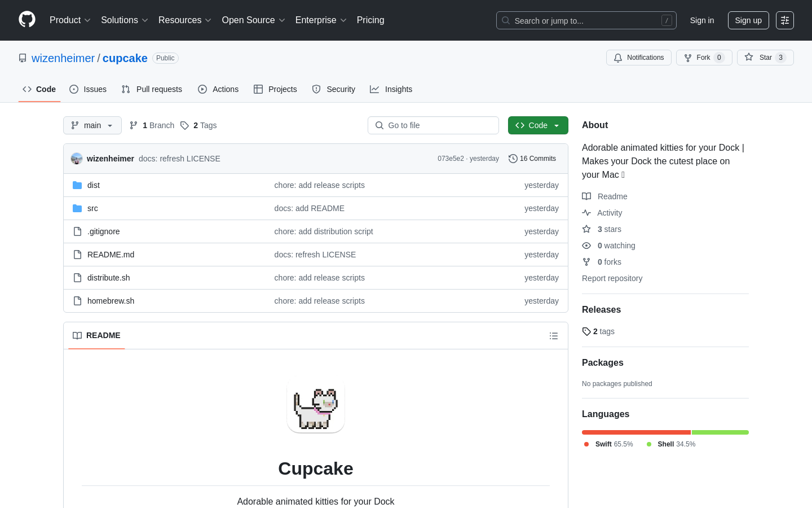Click 'docs: refresh LICENSE' latest commit message
This screenshot has width=812, height=508.
tap(179, 159)
